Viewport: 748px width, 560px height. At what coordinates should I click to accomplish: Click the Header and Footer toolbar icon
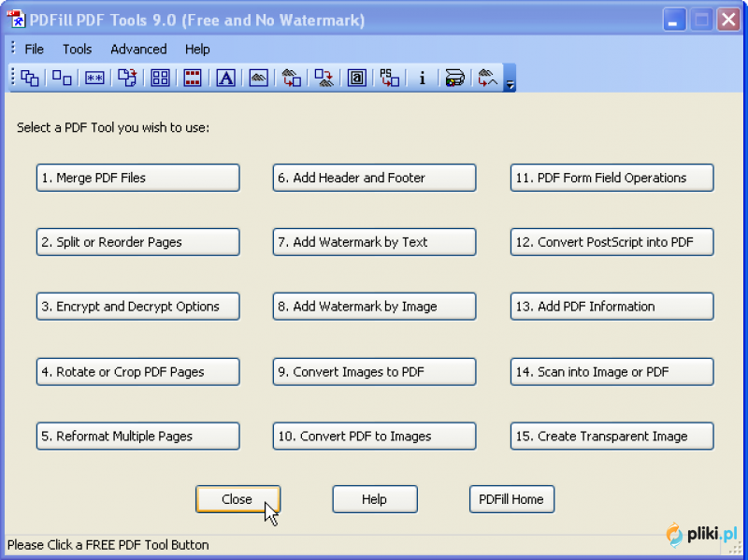(x=193, y=78)
